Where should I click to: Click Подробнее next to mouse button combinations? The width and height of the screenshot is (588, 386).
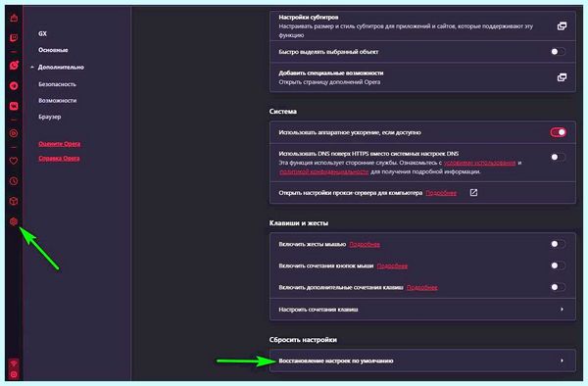click(392, 266)
